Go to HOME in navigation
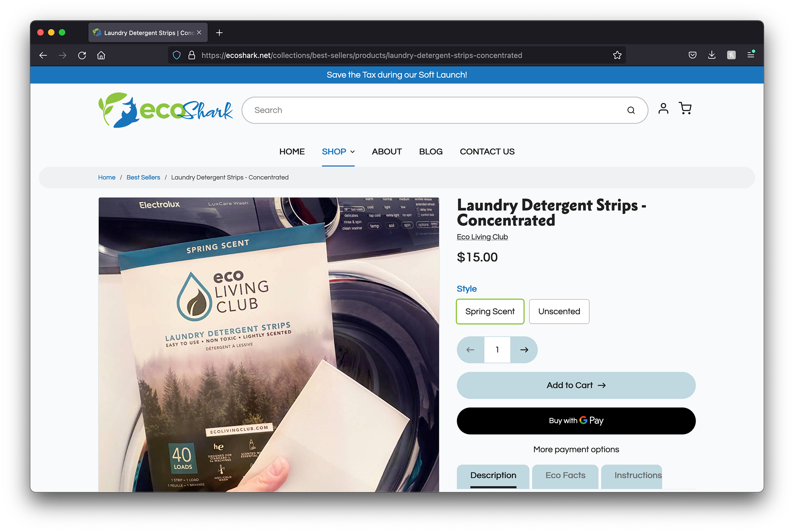 [x=292, y=152]
